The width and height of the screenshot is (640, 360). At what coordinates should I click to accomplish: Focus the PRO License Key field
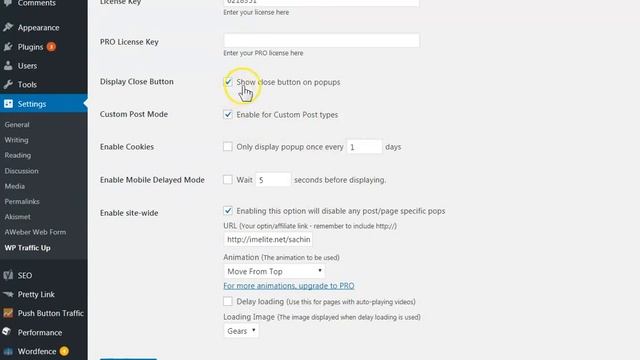321,40
